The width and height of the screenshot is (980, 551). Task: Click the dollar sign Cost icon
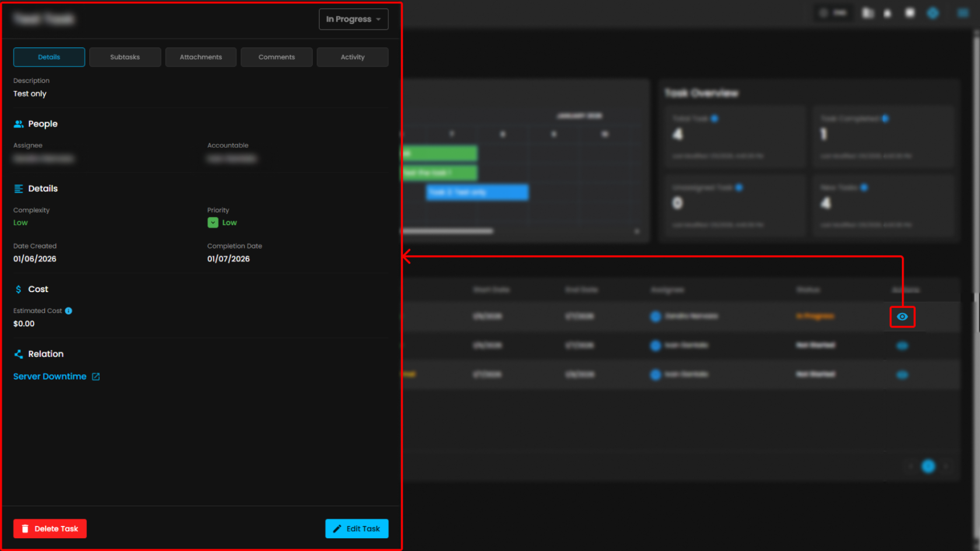[x=19, y=289]
